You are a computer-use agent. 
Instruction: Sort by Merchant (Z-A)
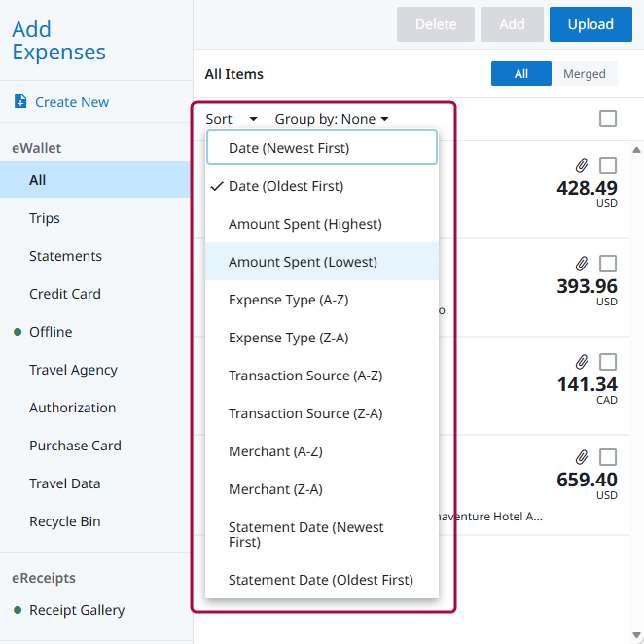tap(322, 489)
